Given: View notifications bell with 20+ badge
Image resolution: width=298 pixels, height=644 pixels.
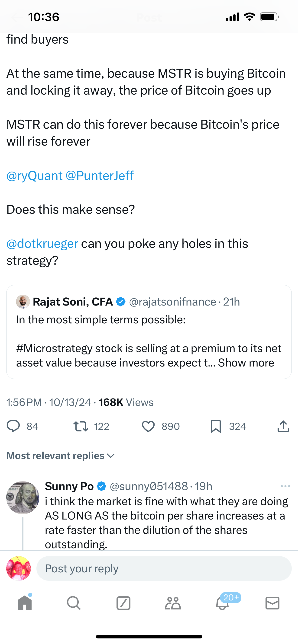Looking at the screenshot, I should [x=222, y=603].
